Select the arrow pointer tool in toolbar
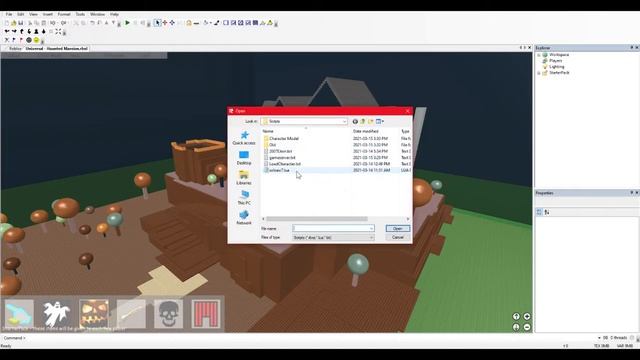The height and width of the screenshot is (360, 640). (158, 23)
